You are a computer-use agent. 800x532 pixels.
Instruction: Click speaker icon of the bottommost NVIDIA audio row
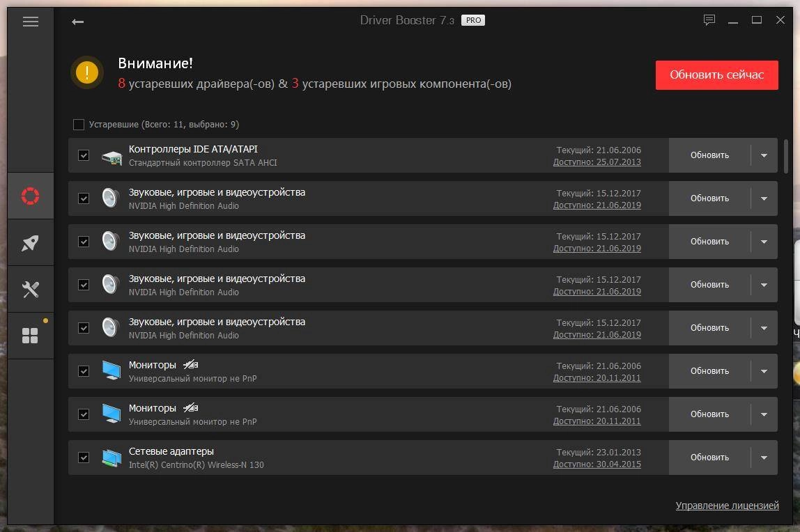[111, 328]
